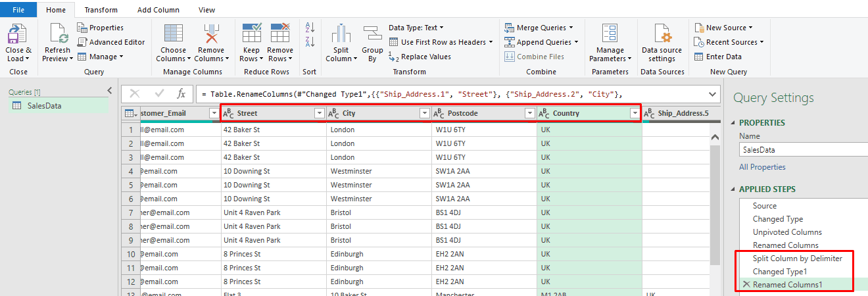The height and width of the screenshot is (296, 868).
Task: Open the Street column filter dropdown
Action: click(320, 113)
